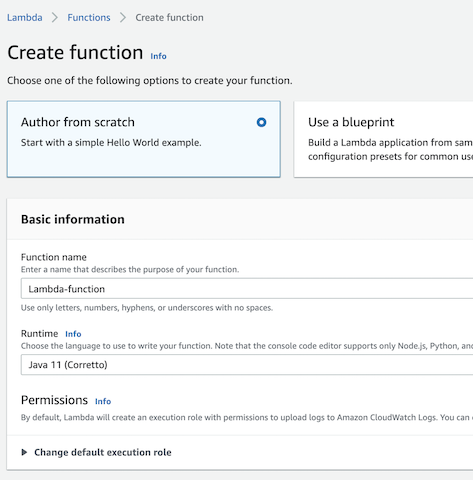Open Info link beside Create function heading
Screen dimensions: 473x480
click(158, 56)
